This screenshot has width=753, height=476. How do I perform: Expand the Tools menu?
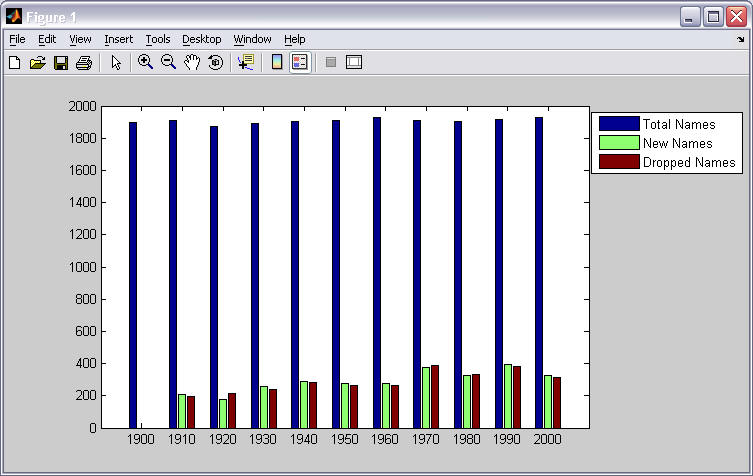[157, 39]
